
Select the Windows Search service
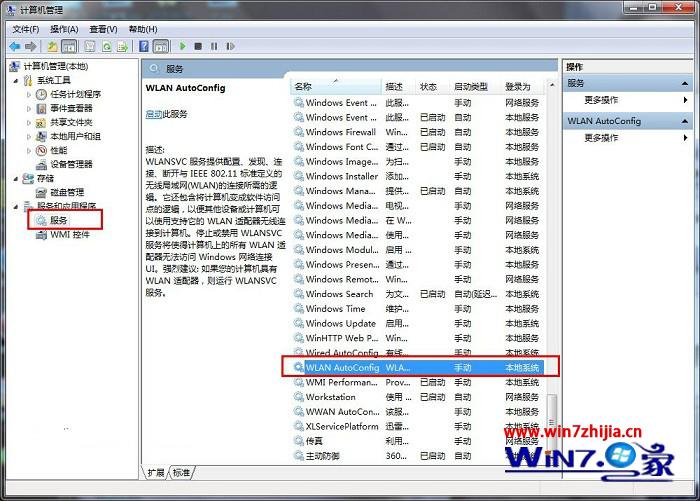[339, 294]
